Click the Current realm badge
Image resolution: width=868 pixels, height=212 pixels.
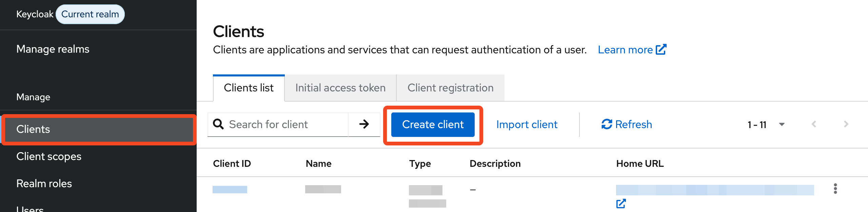(x=90, y=14)
